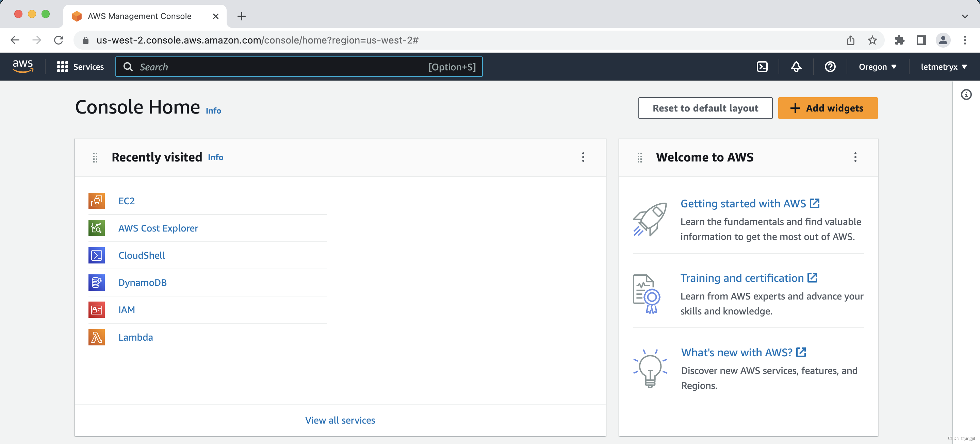Open the Chrome profile avatar
The height and width of the screenshot is (444, 980).
point(943,40)
